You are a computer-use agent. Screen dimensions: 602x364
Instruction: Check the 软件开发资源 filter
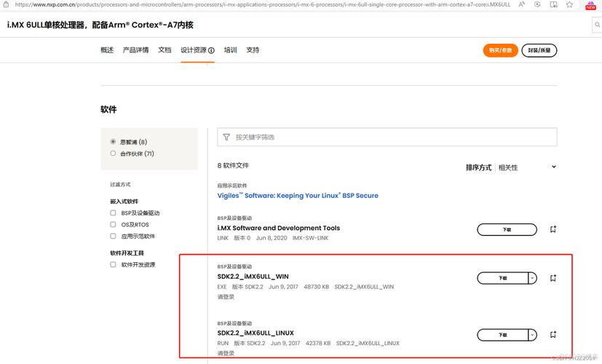pos(113,264)
